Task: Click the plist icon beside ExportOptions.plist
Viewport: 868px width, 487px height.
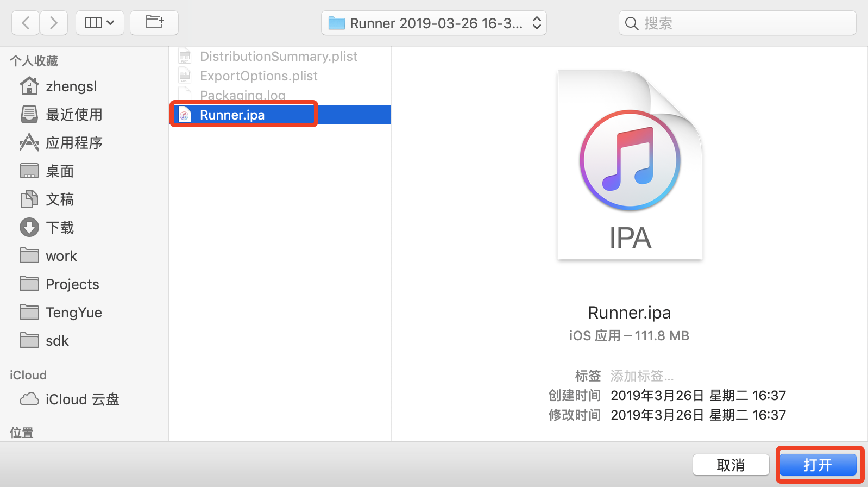Action: click(x=185, y=76)
